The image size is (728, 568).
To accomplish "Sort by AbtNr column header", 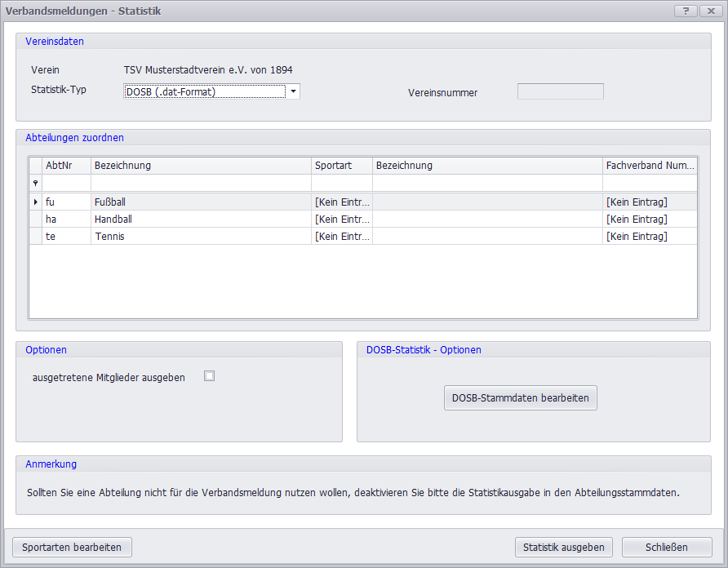I will 65,166.
